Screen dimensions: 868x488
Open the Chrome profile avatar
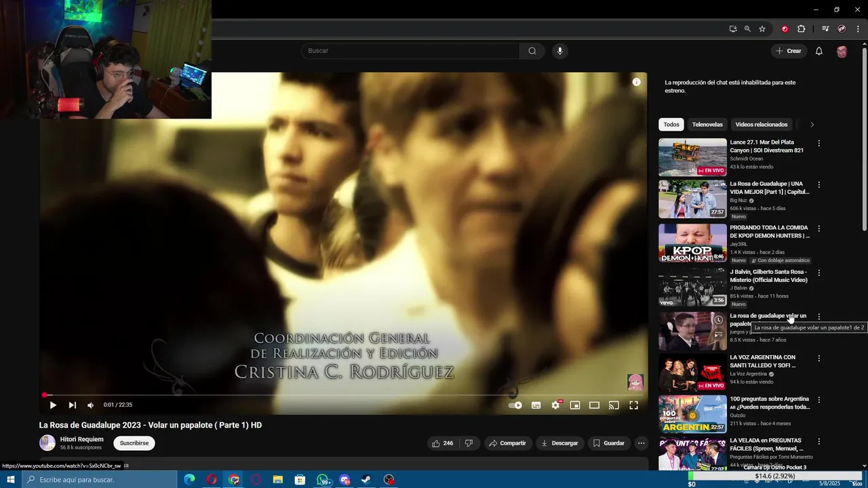click(x=842, y=29)
